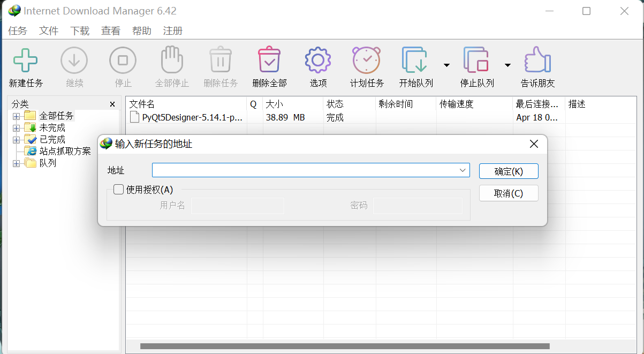Sort by the 剩余时间 column header
This screenshot has height=354, width=644.
406,104
